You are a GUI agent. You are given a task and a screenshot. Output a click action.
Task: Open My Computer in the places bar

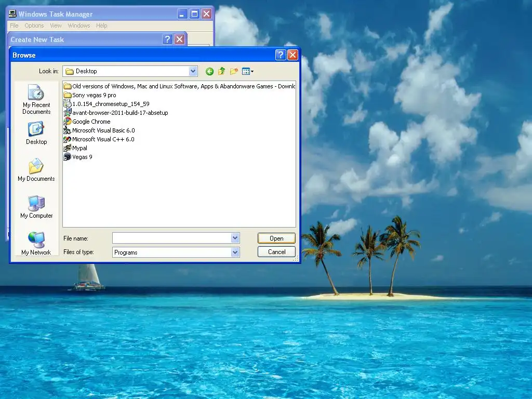(36, 207)
